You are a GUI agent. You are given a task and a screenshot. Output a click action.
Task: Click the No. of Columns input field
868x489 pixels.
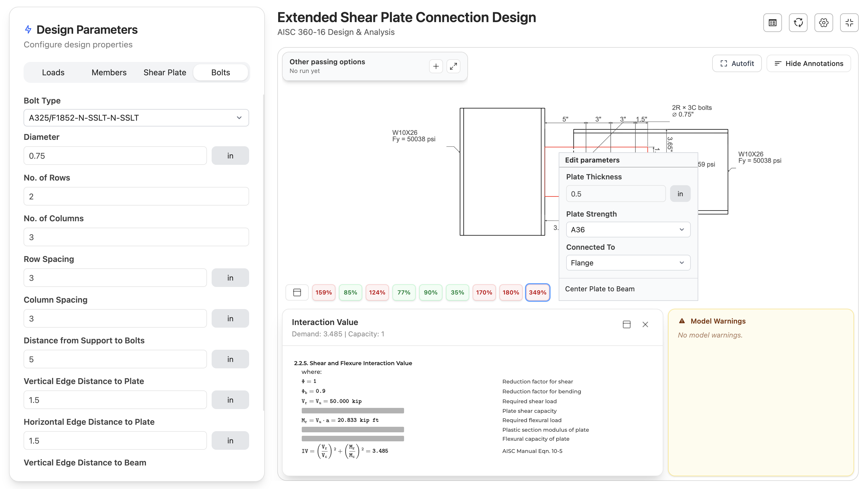coord(136,237)
